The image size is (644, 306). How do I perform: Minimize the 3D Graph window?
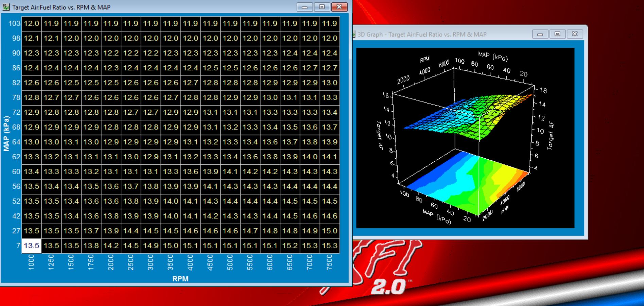(x=540, y=34)
